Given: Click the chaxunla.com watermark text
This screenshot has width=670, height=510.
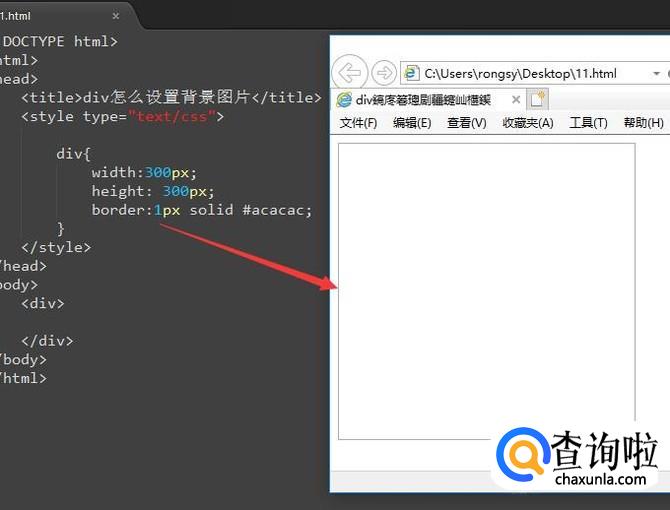Looking at the screenshot, I should [599, 479].
